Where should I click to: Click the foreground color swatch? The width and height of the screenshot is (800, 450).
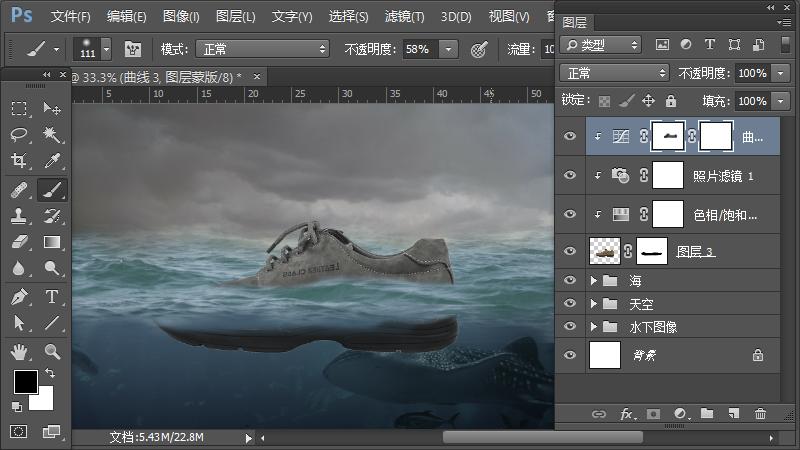tap(26, 382)
